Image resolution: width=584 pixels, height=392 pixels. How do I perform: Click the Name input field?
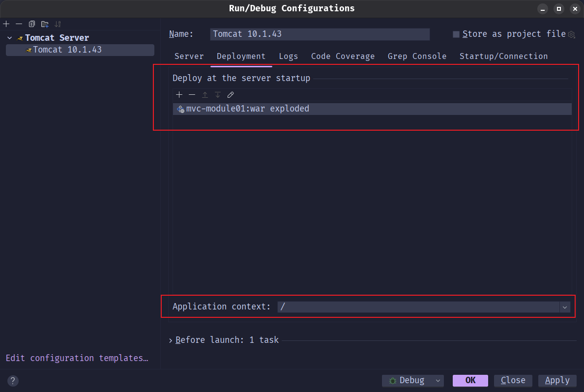[x=320, y=34]
